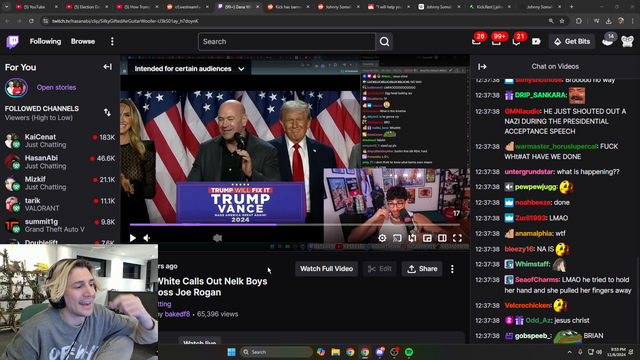Screen dimensions: 640x360
Task: Change followed channels sort order
Action: tap(107, 113)
